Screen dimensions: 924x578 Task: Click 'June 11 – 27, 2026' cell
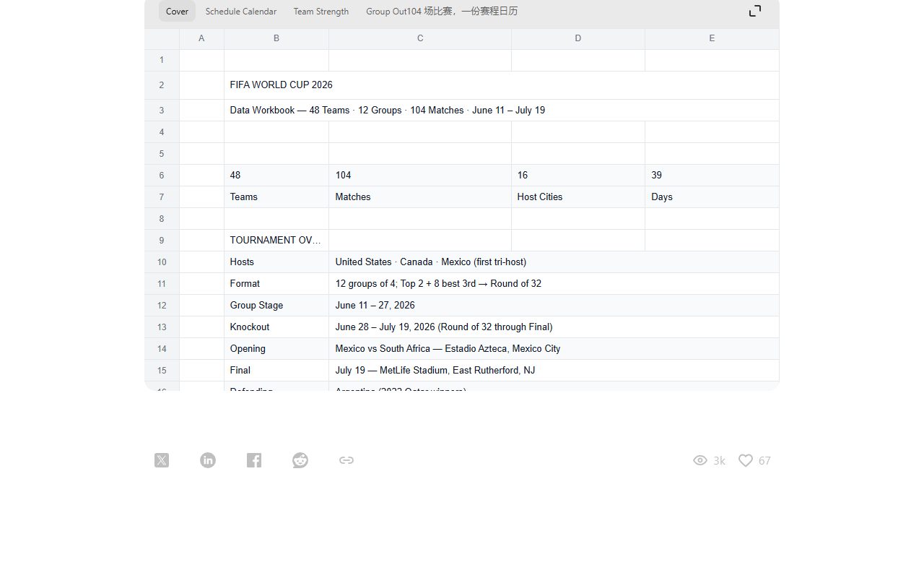click(554, 306)
